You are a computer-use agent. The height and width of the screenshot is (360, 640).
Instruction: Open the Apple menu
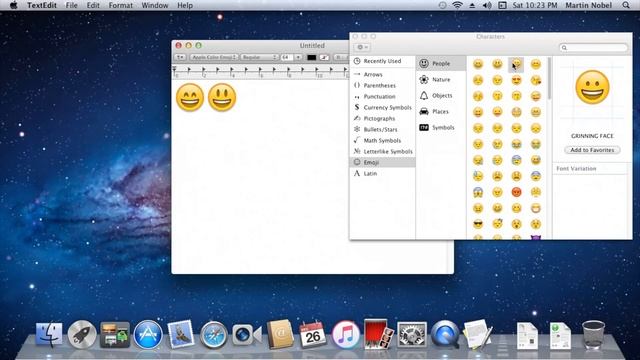click(13, 5)
